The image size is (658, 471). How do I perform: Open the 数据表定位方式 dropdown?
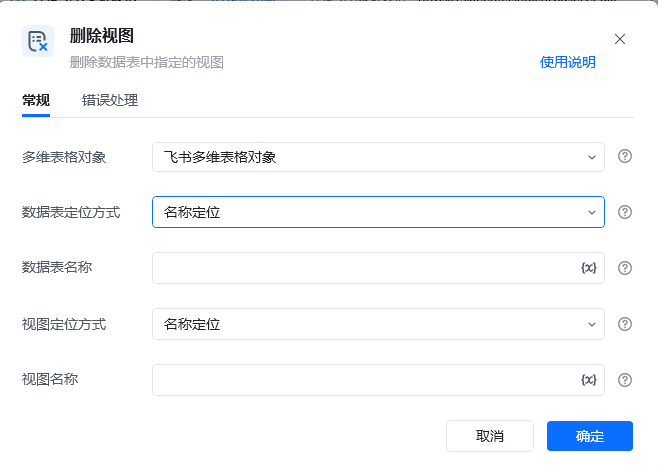pos(378,212)
